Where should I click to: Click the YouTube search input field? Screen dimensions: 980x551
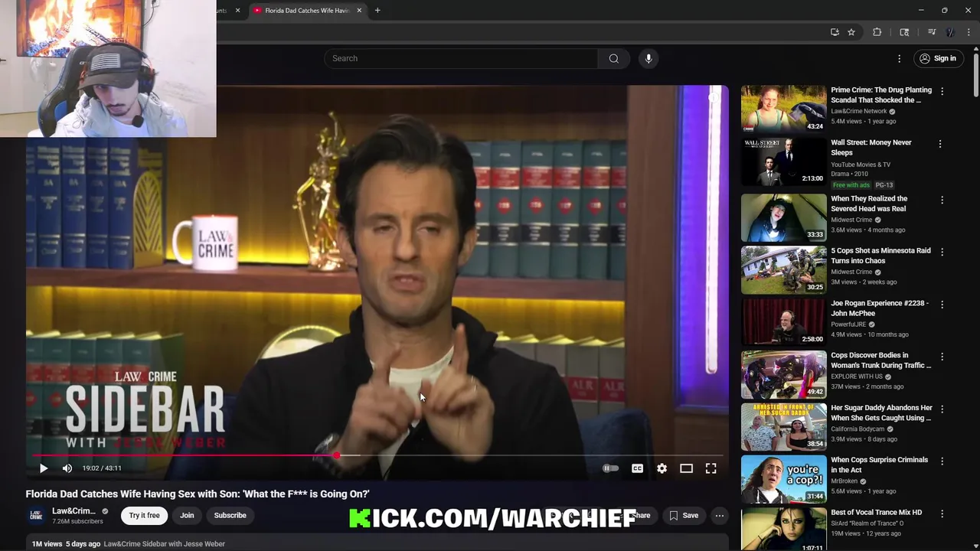[x=461, y=58]
